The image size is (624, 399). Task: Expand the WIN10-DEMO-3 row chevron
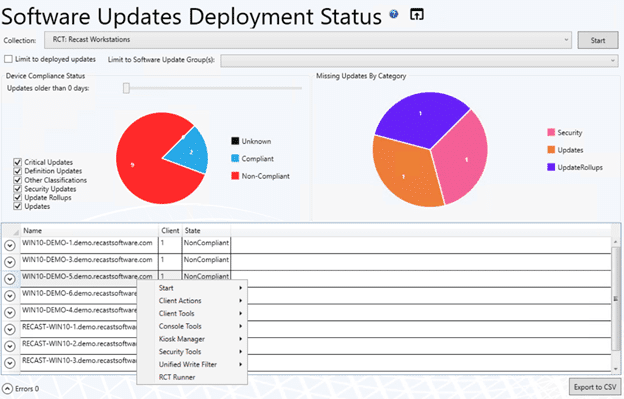click(x=10, y=262)
